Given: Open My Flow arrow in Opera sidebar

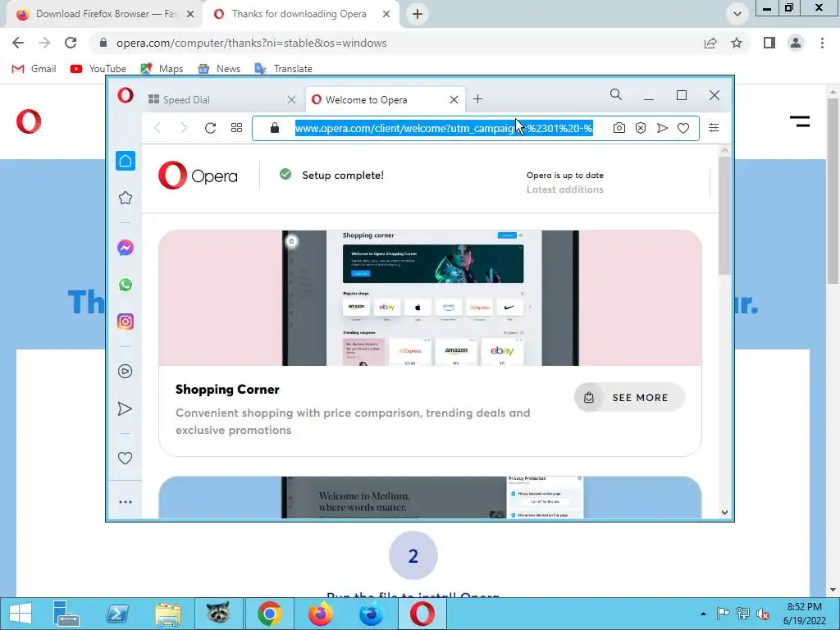Looking at the screenshot, I should [125, 409].
